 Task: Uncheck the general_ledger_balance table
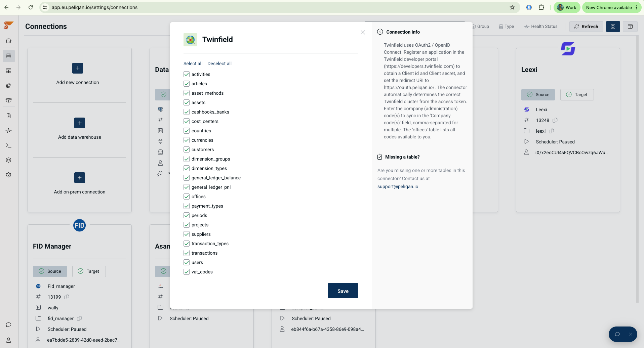point(187,178)
